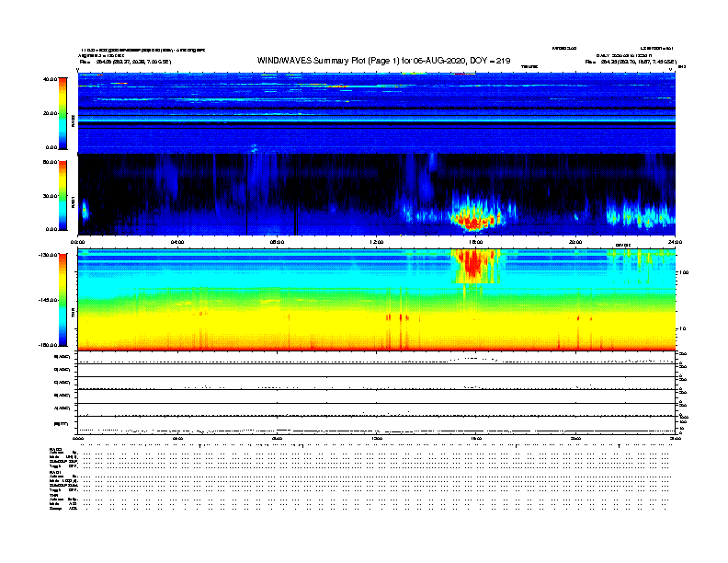Click the -130.00 label on TNR colorbar
Image resolution: width=728 pixels, height=563 pixels.
(x=49, y=255)
